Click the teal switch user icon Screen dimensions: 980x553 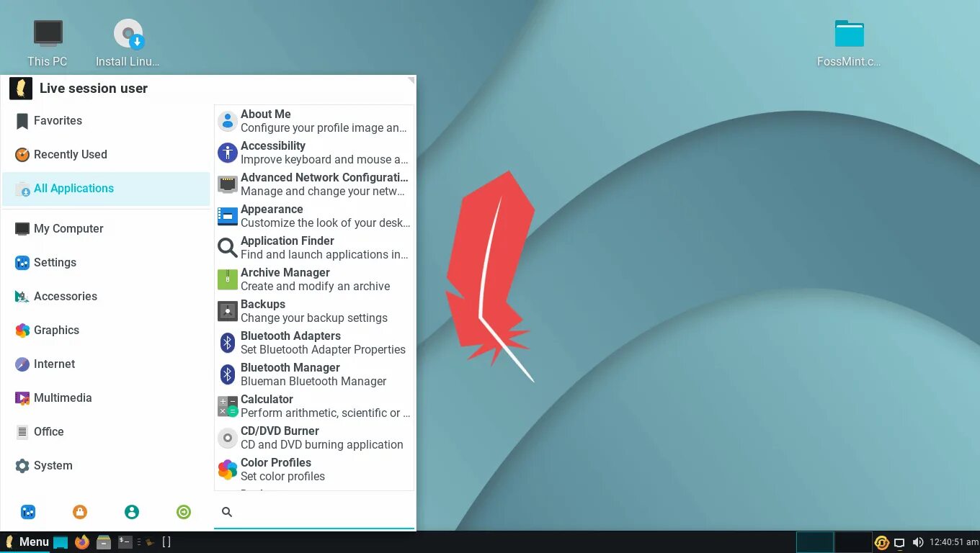pos(132,512)
